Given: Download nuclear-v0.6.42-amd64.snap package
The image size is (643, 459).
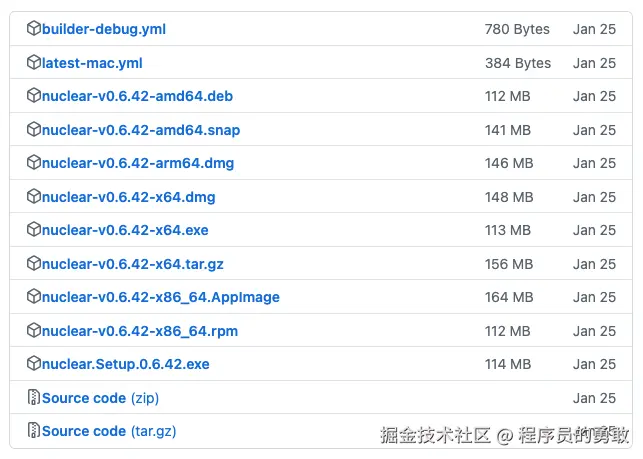Looking at the screenshot, I should (141, 130).
